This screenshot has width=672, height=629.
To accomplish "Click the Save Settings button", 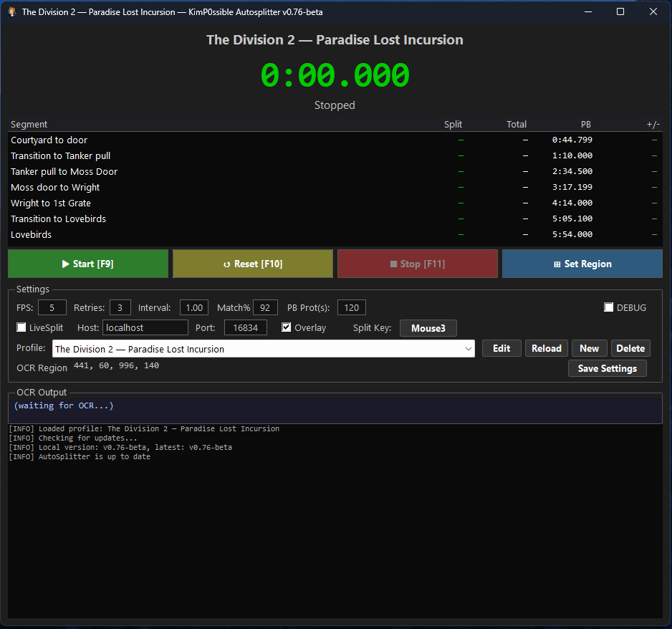I will coord(608,368).
